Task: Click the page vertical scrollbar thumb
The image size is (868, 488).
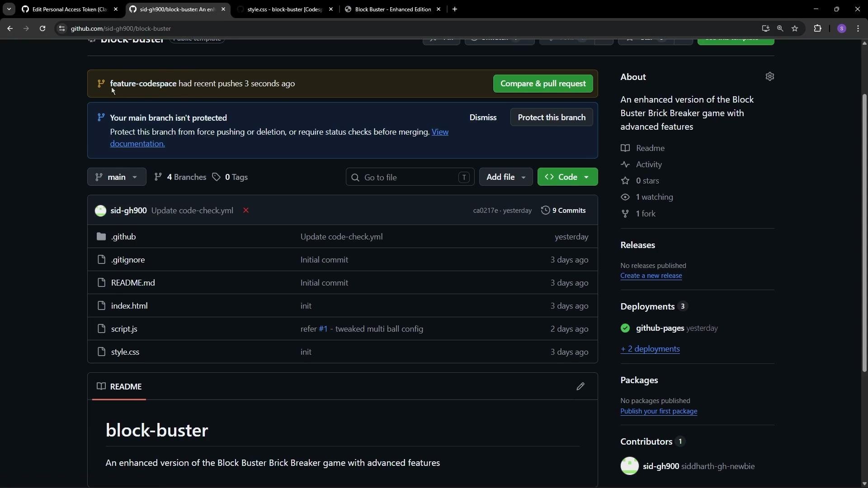Action: point(864,233)
